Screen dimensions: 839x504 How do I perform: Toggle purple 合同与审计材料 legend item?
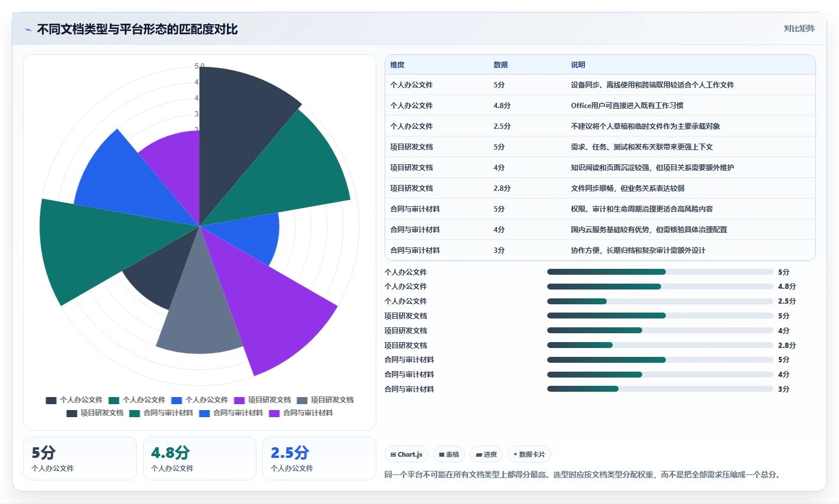pyautogui.click(x=301, y=413)
